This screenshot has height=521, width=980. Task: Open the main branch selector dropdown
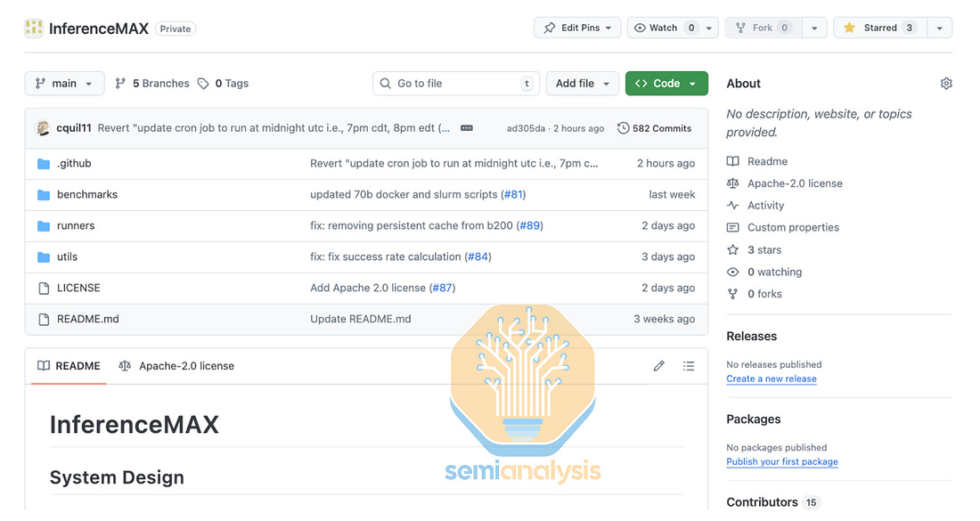(64, 83)
